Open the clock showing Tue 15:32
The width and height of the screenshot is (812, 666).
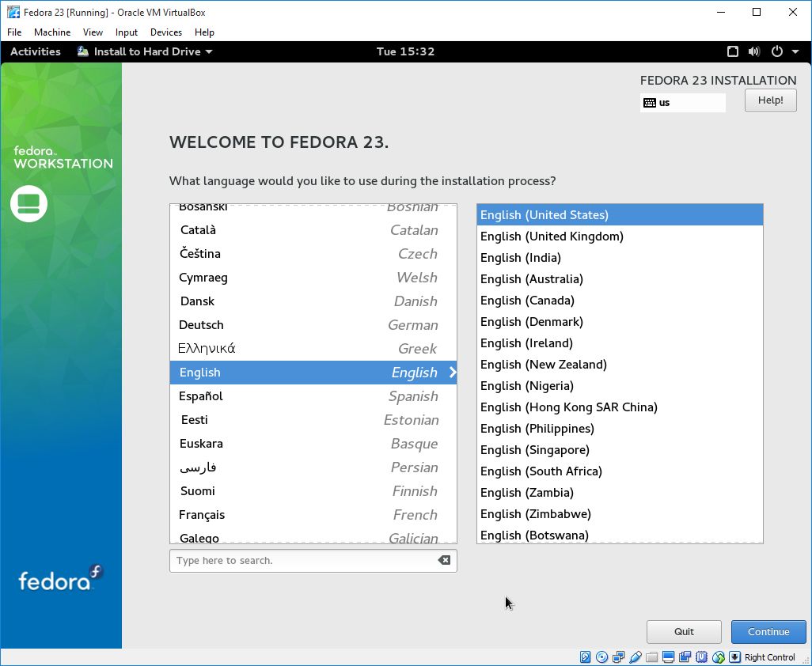[405, 51]
